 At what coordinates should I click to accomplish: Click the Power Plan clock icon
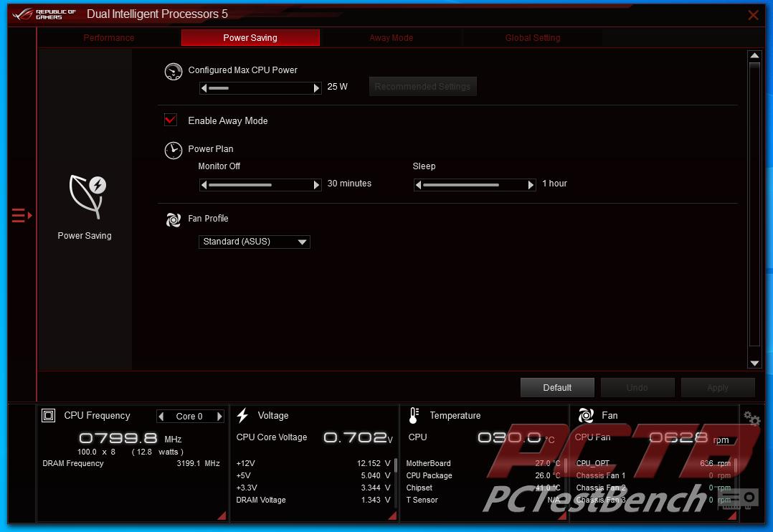pyautogui.click(x=173, y=151)
